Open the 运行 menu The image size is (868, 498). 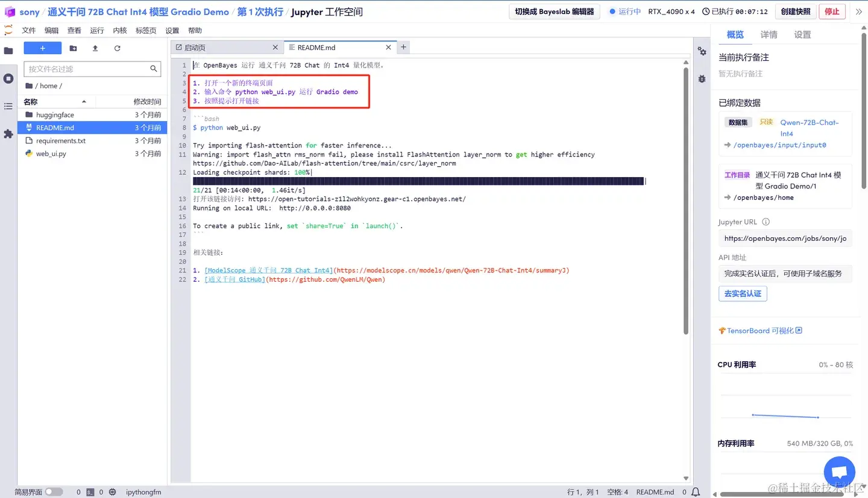pyautogui.click(x=97, y=30)
